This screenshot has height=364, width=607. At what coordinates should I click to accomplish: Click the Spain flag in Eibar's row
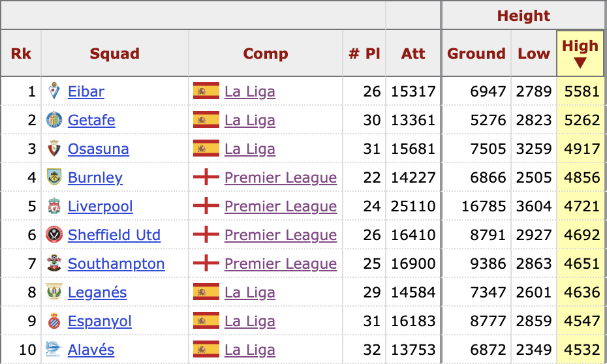coord(206,91)
